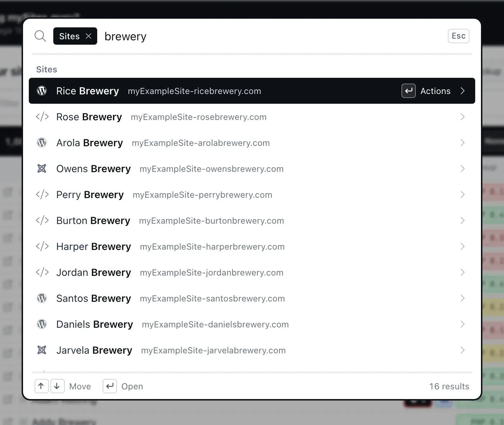Image resolution: width=504 pixels, height=425 pixels.
Task: Select the Rice Brewery result
Action: pyautogui.click(x=252, y=91)
